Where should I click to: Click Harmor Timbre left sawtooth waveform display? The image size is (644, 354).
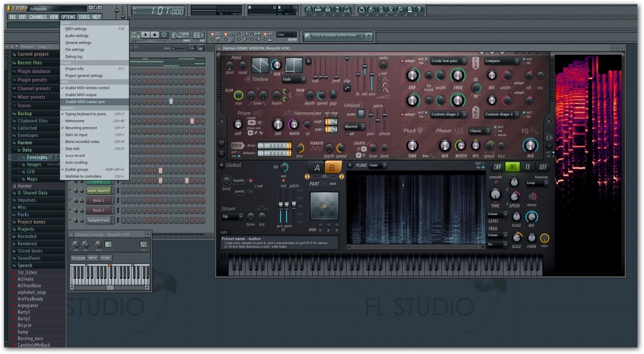click(x=260, y=65)
